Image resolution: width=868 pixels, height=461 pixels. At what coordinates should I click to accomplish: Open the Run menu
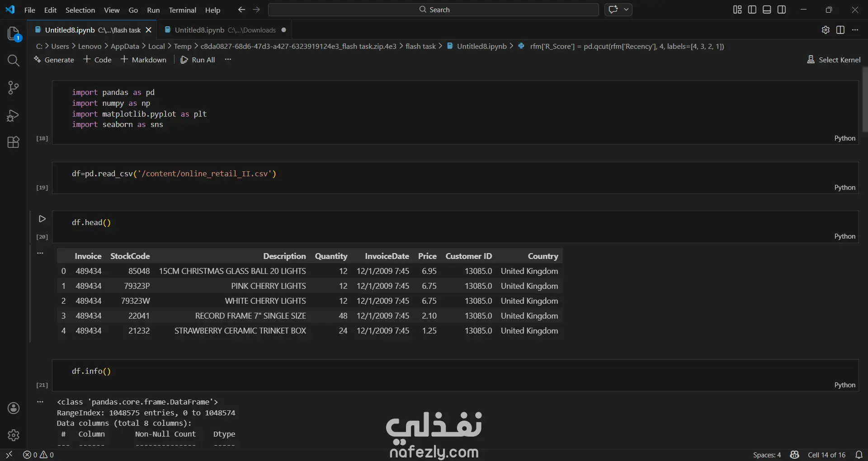153,10
